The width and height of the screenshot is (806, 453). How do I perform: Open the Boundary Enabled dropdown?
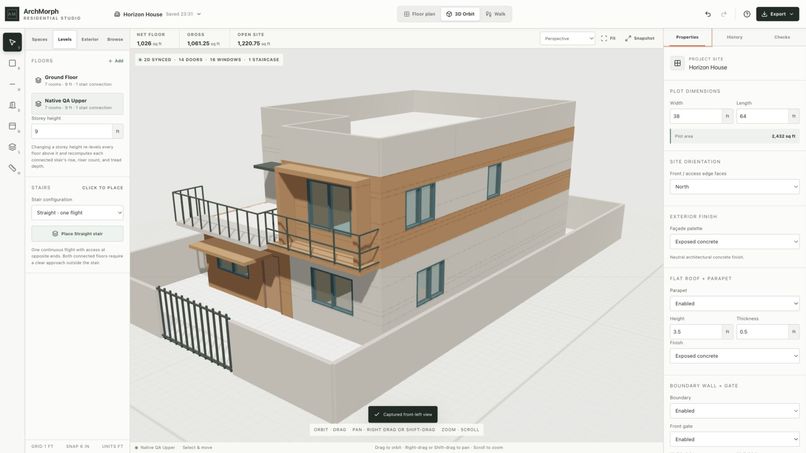tap(735, 411)
